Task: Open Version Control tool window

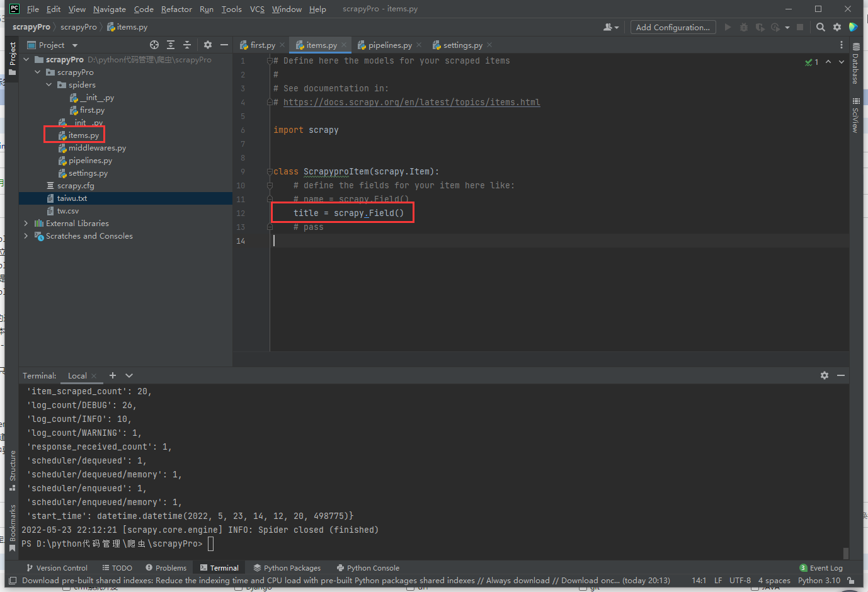Action: tap(57, 568)
